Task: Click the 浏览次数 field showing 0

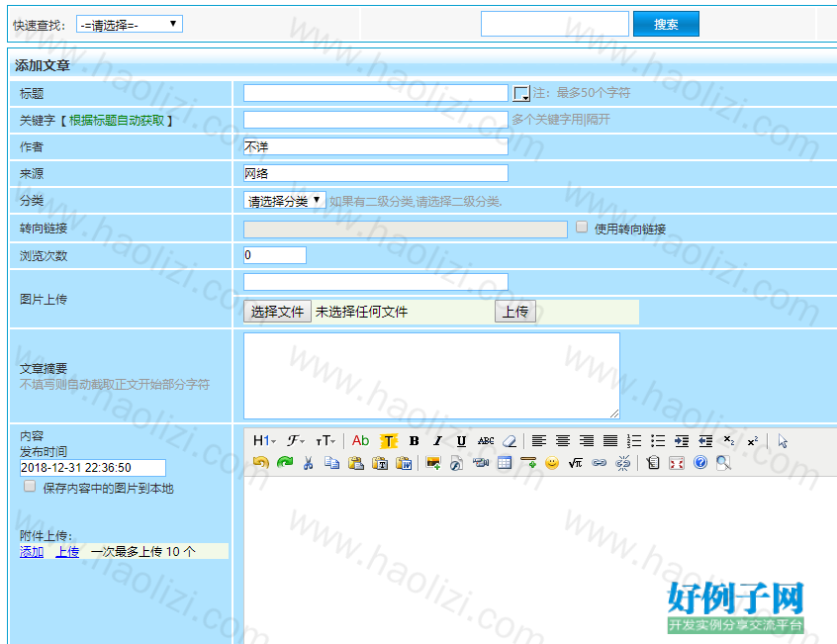Action: (x=275, y=255)
